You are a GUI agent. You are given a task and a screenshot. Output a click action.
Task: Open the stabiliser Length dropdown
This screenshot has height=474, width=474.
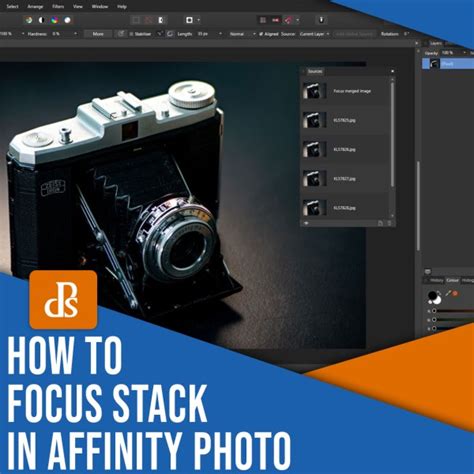[220, 34]
